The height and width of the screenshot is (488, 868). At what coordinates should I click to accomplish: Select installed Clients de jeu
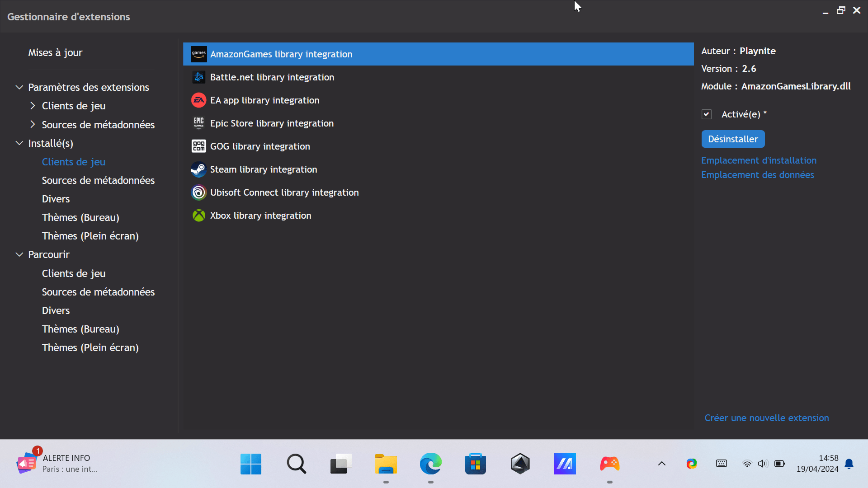[x=74, y=162]
